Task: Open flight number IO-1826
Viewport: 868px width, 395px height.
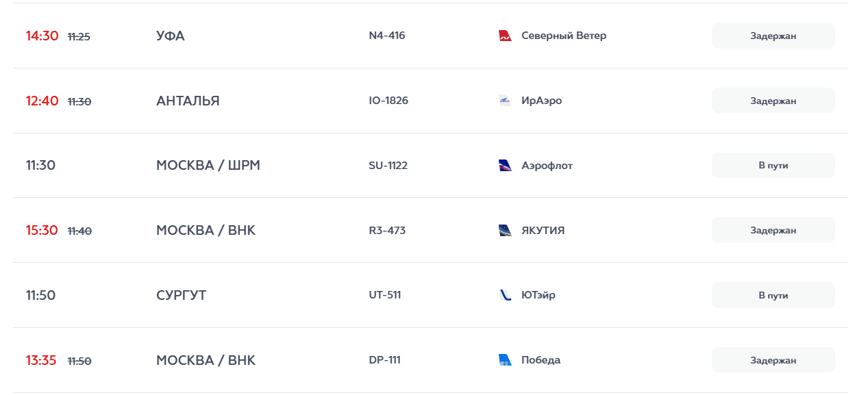Action: [388, 101]
